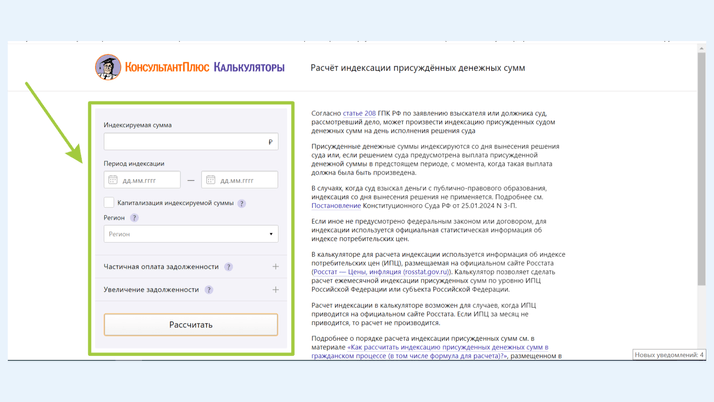The width and height of the screenshot is (714, 402).
Task: Expand Увеличение задолженности with plus
Action: click(x=275, y=290)
